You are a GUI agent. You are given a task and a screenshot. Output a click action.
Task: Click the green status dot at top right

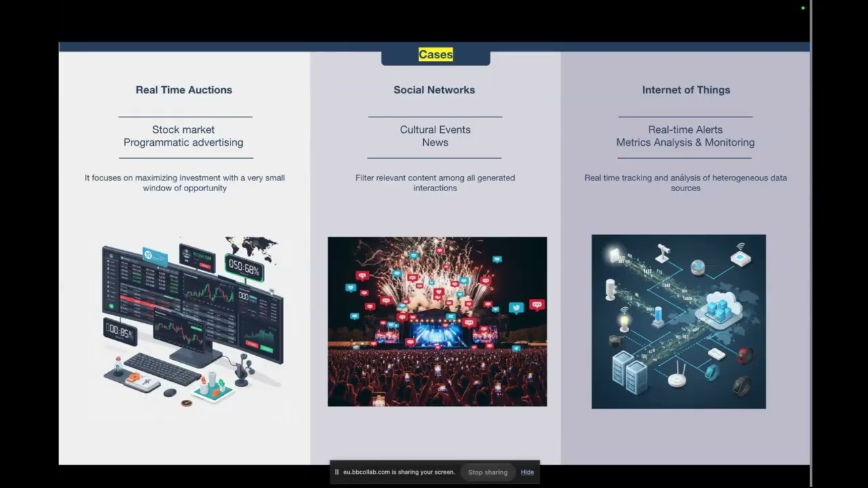803,8
